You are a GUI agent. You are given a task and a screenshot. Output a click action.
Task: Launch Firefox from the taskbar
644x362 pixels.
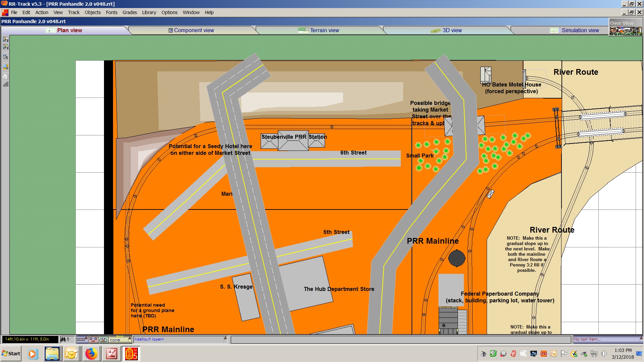(x=91, y=354)
